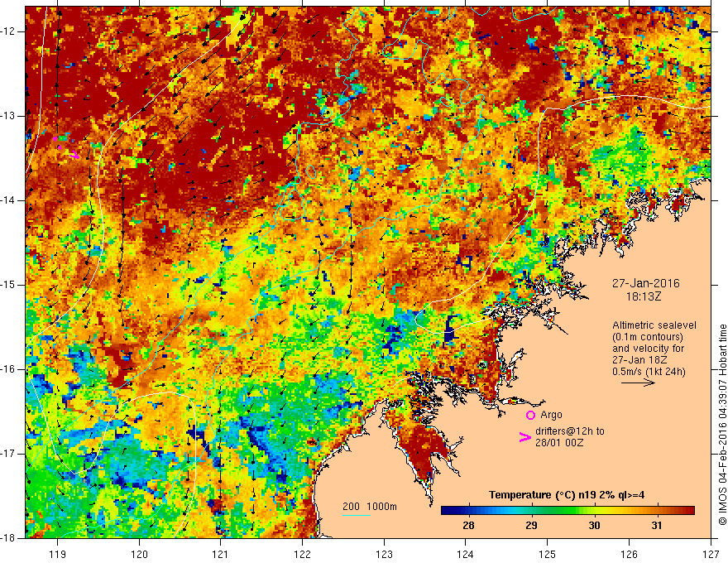Viewport: 728px width, 563px height.
Task: Click the latitude label '-14'
Action: coord(8,200)
